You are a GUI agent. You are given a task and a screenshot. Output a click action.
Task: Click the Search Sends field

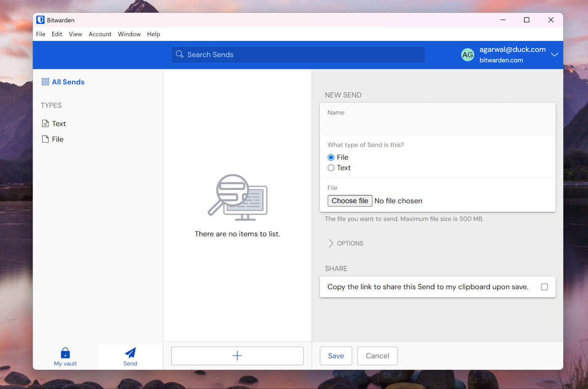tap(298, 55)
